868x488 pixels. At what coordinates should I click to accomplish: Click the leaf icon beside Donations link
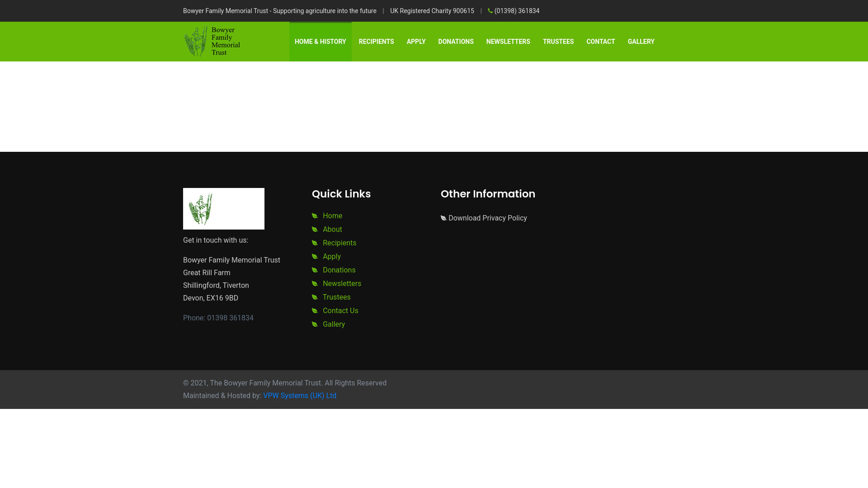315,270
